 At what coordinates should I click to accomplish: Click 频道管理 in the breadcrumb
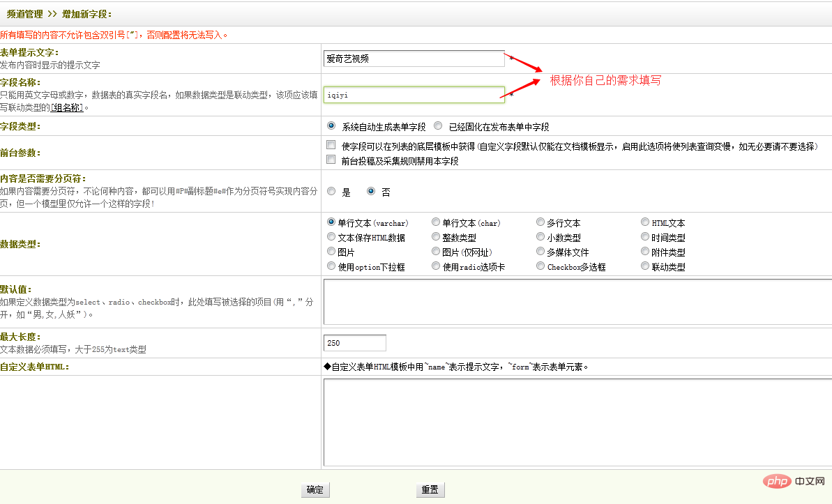tap(25, 15)
